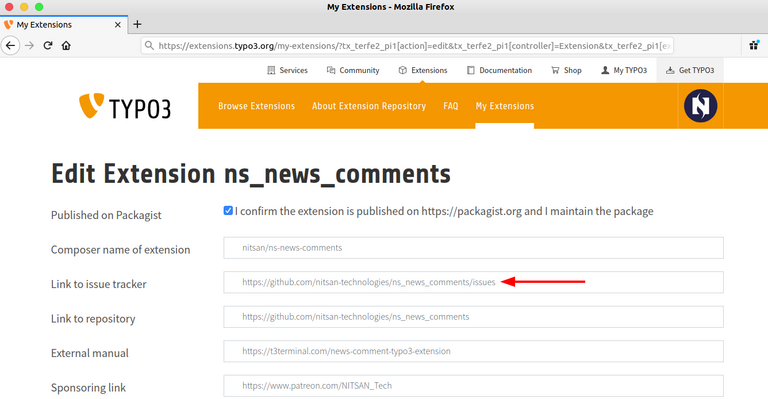Select the My Extensions navigation item
Image resolution: width=768 pixels, height=399 pixels.
pyautogui.click(x=504, y=106)
